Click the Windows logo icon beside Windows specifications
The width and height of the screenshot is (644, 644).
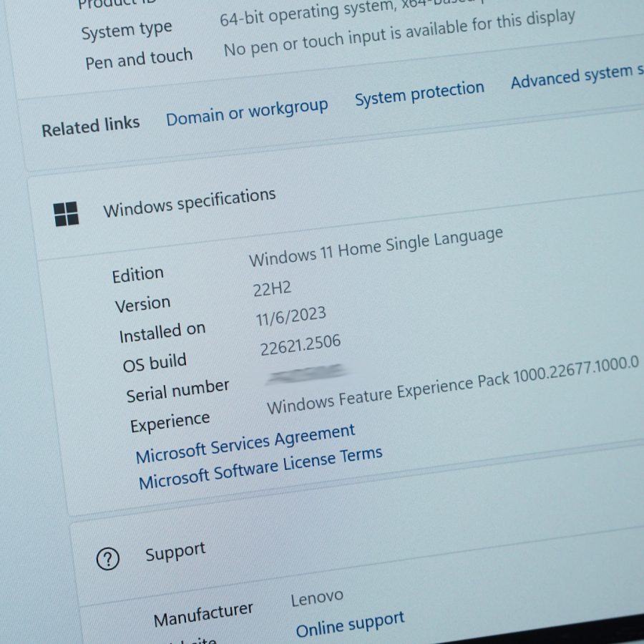click(66, 213)
